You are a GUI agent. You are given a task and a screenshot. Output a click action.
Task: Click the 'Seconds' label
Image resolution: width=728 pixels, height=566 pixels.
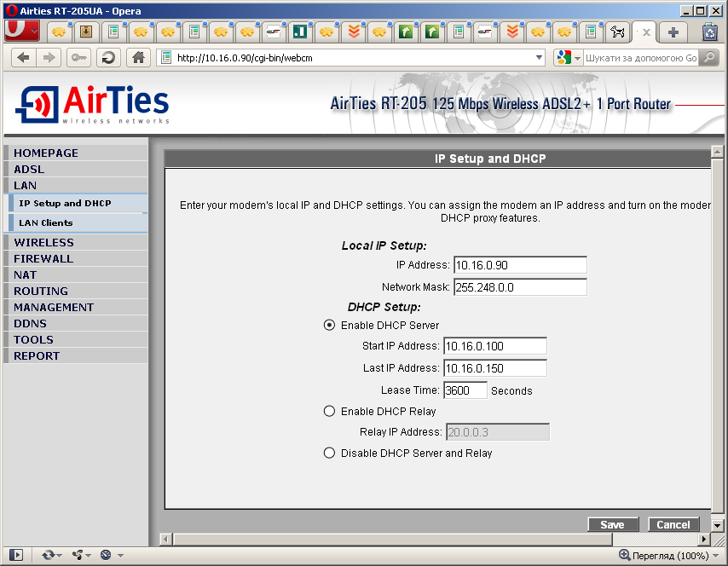pos(511,391)
